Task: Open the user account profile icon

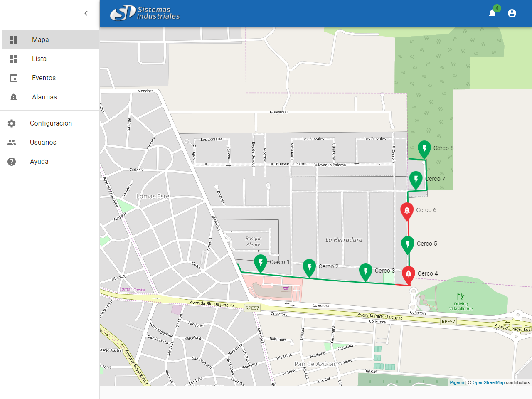Action: pos(512,13)
